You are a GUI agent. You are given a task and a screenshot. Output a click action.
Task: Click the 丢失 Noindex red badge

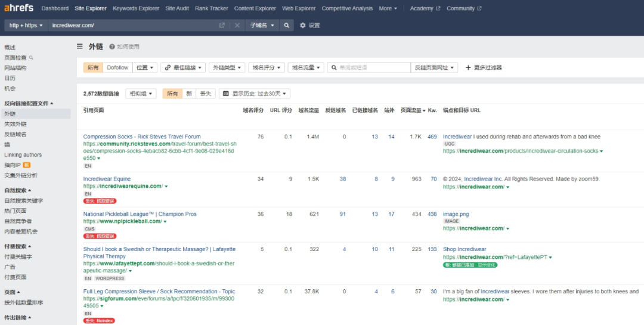[99, 320]
